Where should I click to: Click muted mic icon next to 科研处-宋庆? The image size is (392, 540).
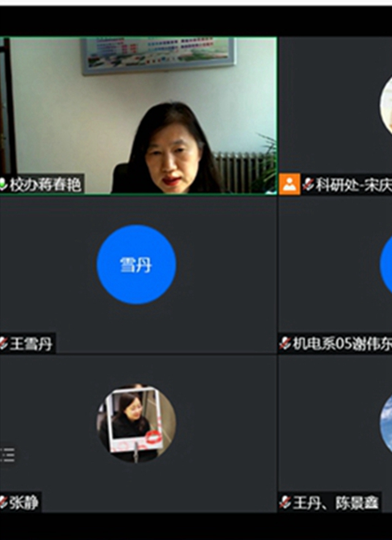point(309,184)
